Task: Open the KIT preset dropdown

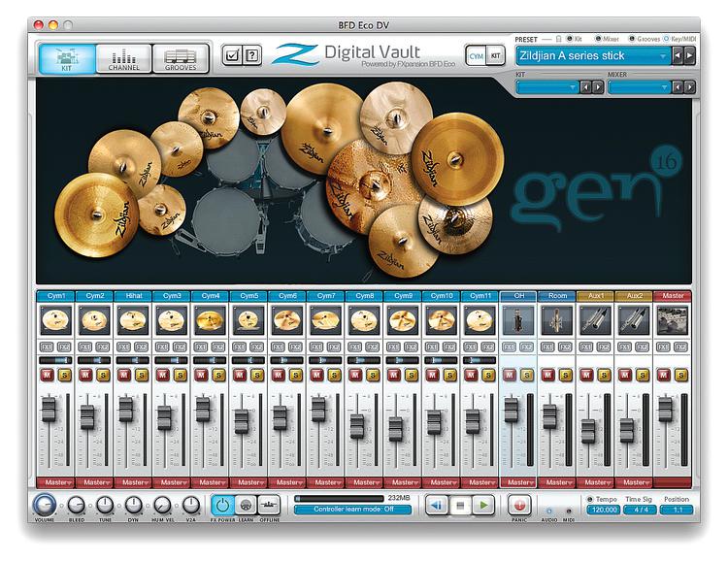Action: point(547,87)
